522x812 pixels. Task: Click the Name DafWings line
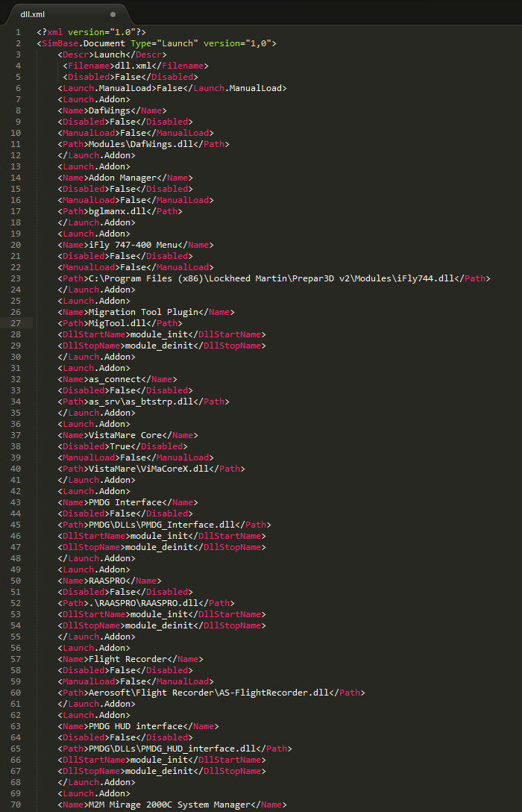(112, 110)
